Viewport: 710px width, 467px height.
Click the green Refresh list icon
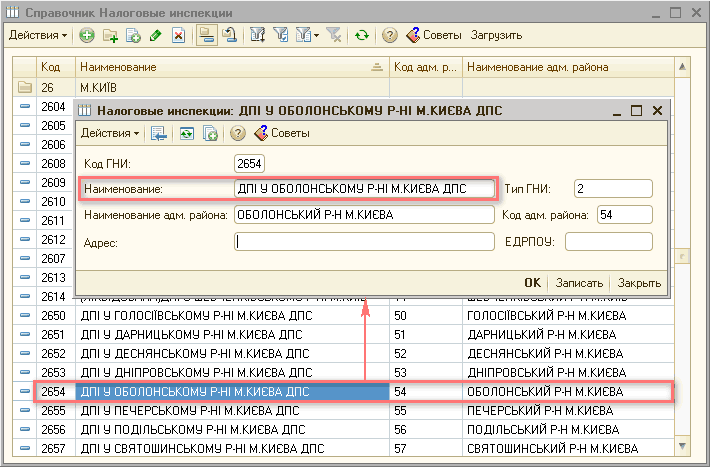coord(362,35)
